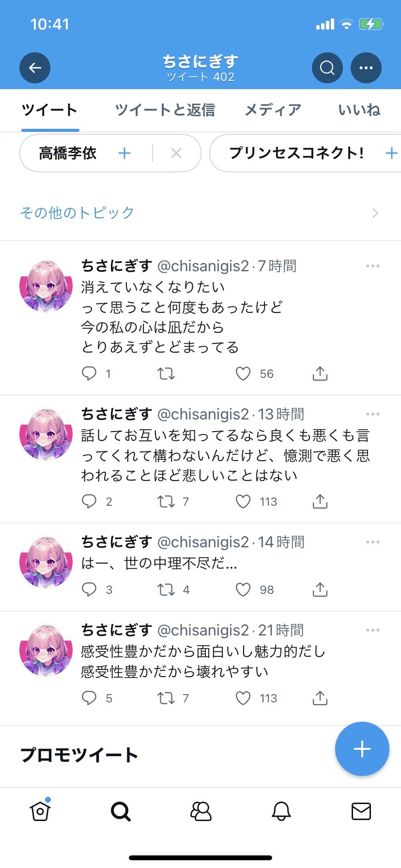Image resolution: width=401 pixels, height=868 pixels.
Task: Switch to the メディア tab
Action: pyautogui.click(x=273, y=110)
